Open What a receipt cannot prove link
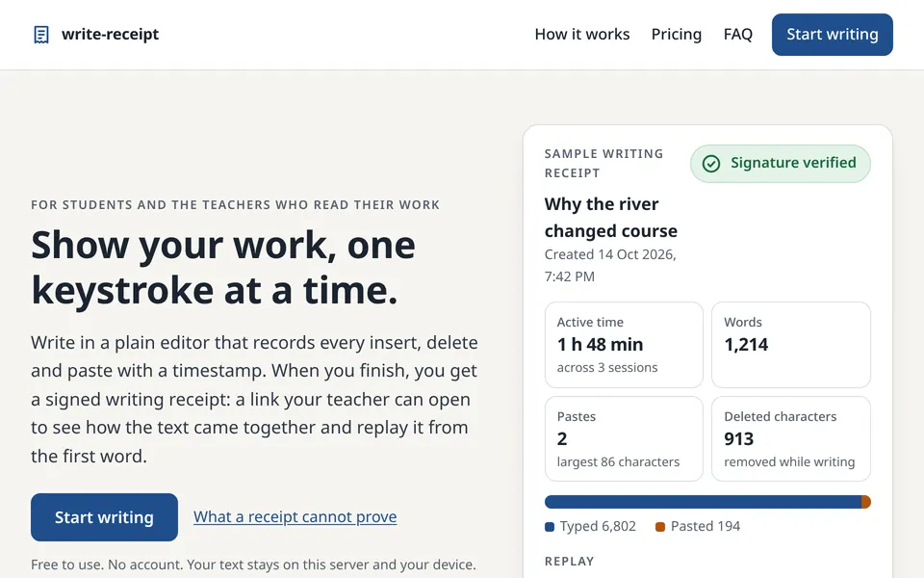Screen dimensions: 924x578 [x=295, y=516]
